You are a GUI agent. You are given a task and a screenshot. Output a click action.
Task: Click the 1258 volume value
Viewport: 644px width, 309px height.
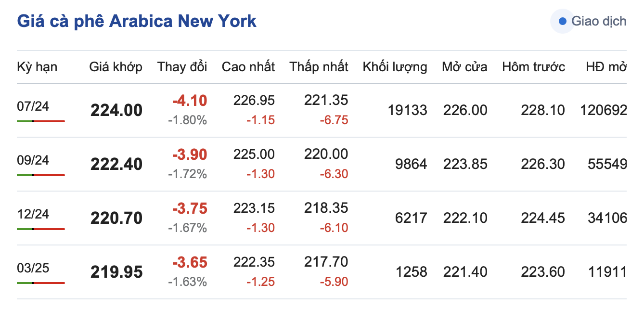[411, 272]
